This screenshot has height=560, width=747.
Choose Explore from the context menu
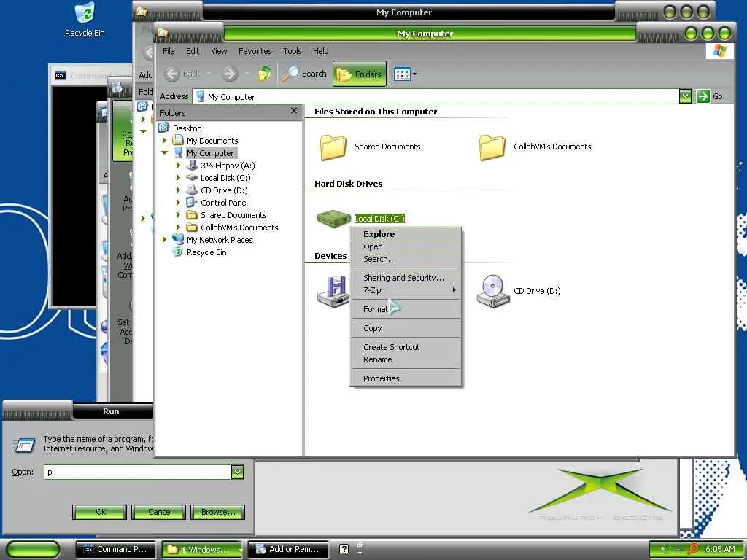tap(406, 234)
